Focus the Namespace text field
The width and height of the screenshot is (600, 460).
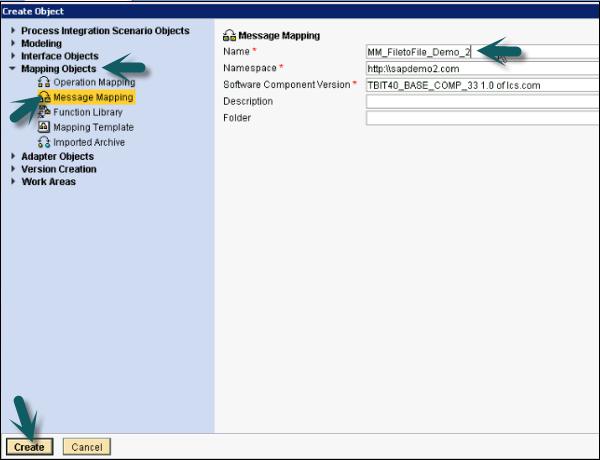pyautogui.click(x=480, y=69)
